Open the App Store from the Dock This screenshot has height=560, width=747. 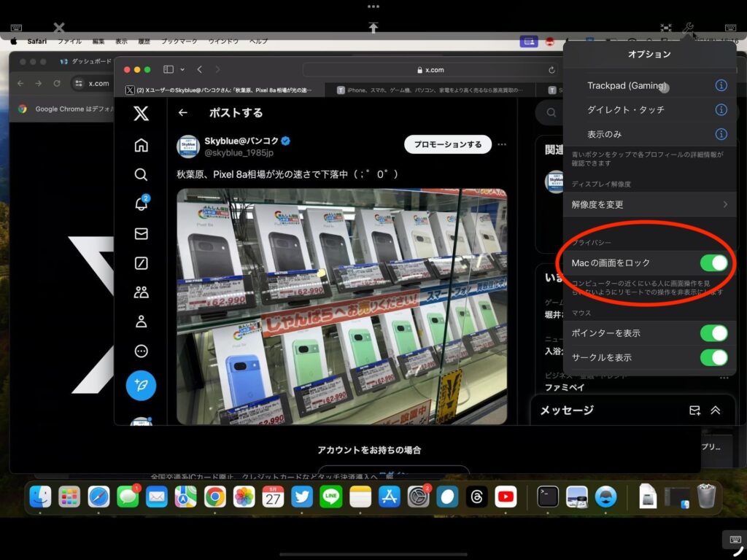(390, 497)
